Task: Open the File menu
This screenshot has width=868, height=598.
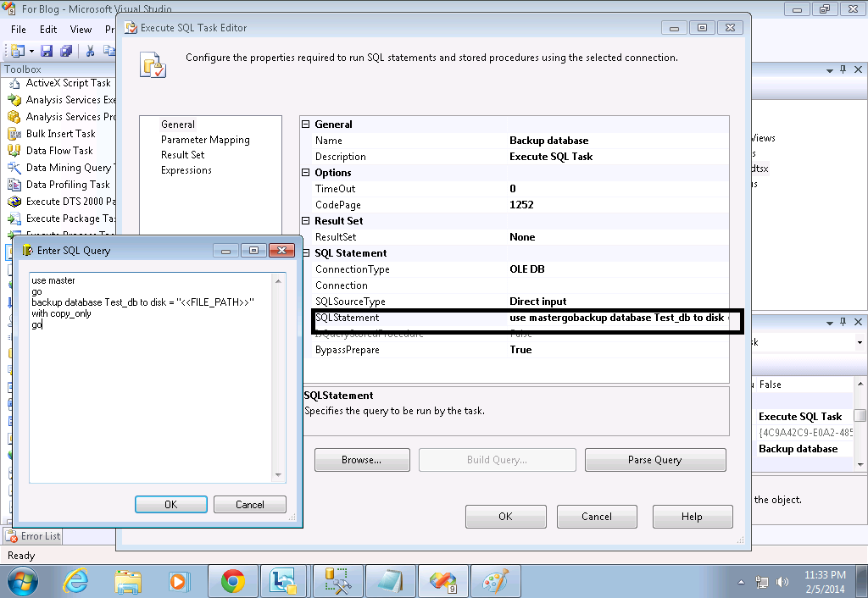Action: (x=19, y=30)
